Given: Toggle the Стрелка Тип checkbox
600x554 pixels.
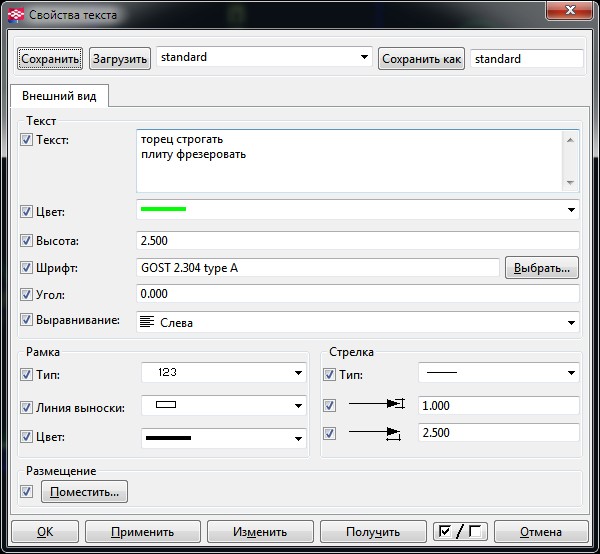Looking at the screenshot, I should coord(329,374).
